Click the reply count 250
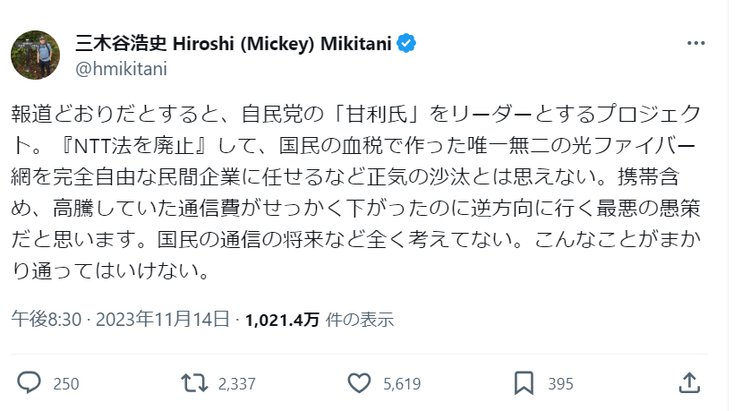750x411 pixels. (66, 383)
